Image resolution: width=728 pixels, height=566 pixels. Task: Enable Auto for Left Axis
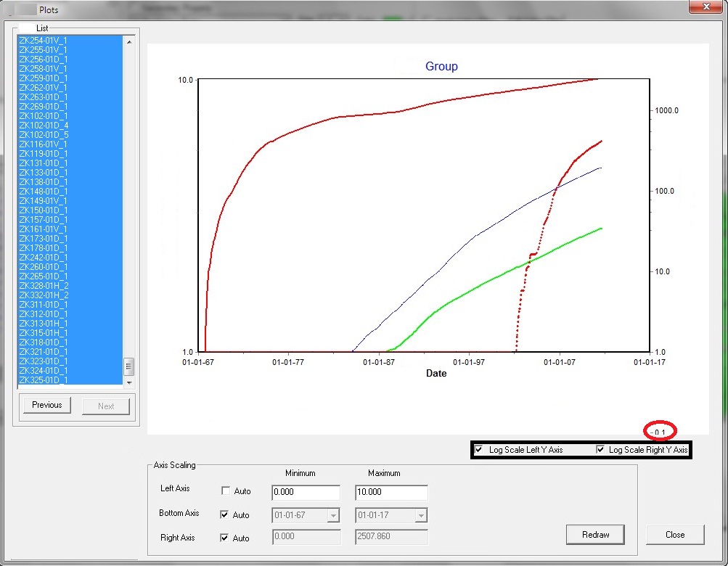click(226, 491)
